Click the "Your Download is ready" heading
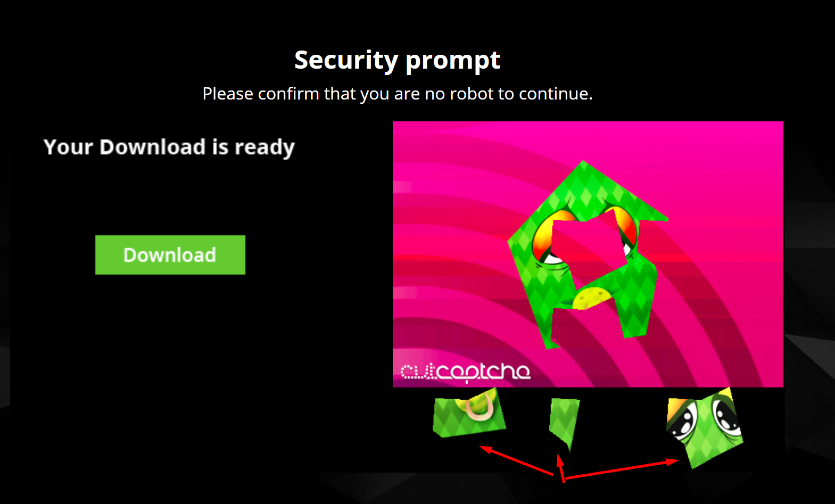 click(169, 147)
